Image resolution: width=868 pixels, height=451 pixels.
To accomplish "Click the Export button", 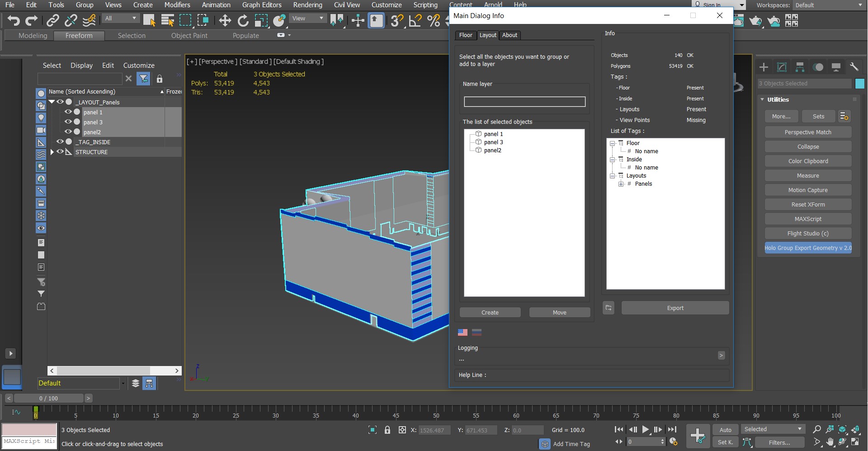I will [x=675, y=308].
